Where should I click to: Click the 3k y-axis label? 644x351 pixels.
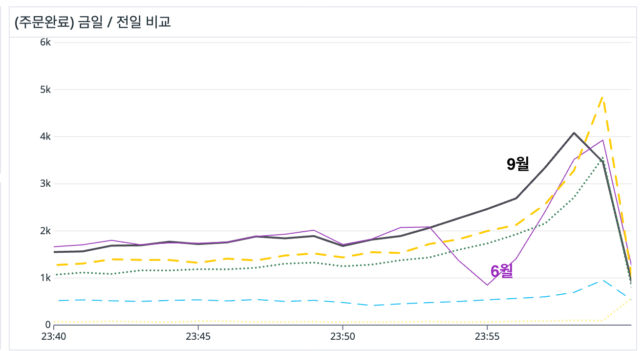pos(45,184)
